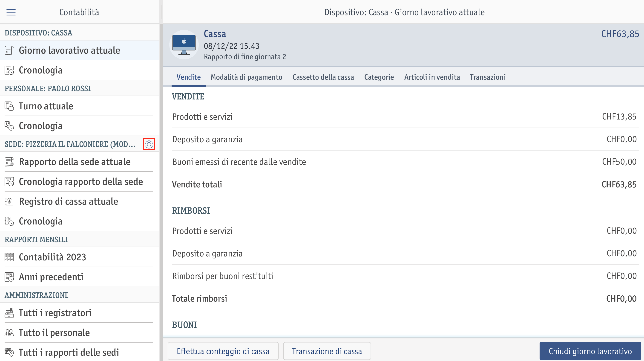The height and width of the screenshot is (361, 644).
Task: Select the Tutti i rapporti delle sedi icon
Action: point(9,352)
